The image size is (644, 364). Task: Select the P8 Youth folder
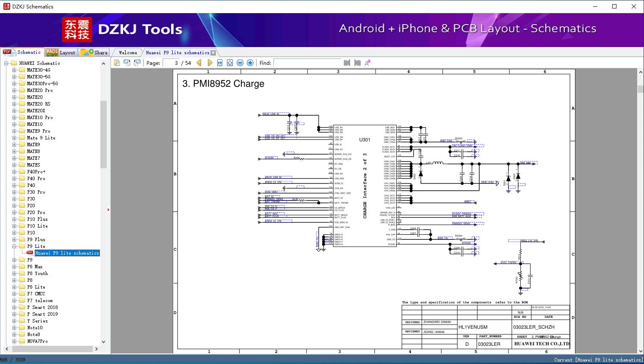click(x=37, y=273)
